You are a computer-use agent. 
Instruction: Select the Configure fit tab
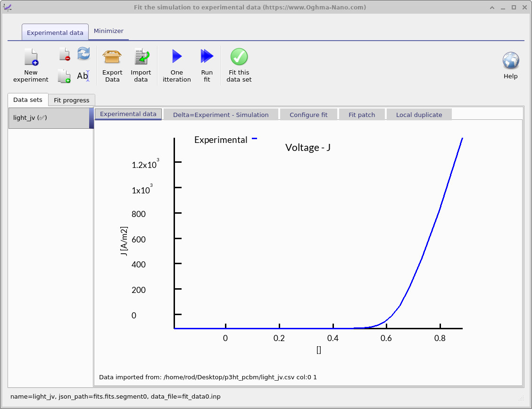point(308,114)
